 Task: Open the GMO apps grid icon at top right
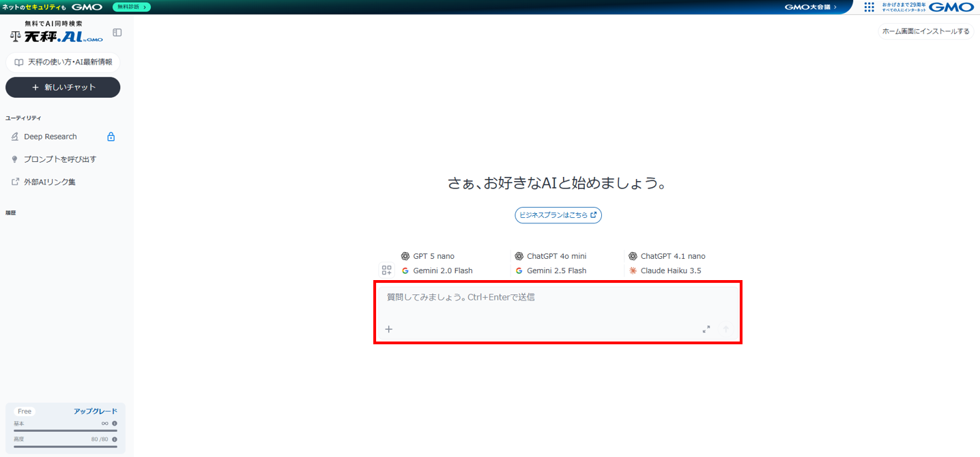(x=869, y=7)
